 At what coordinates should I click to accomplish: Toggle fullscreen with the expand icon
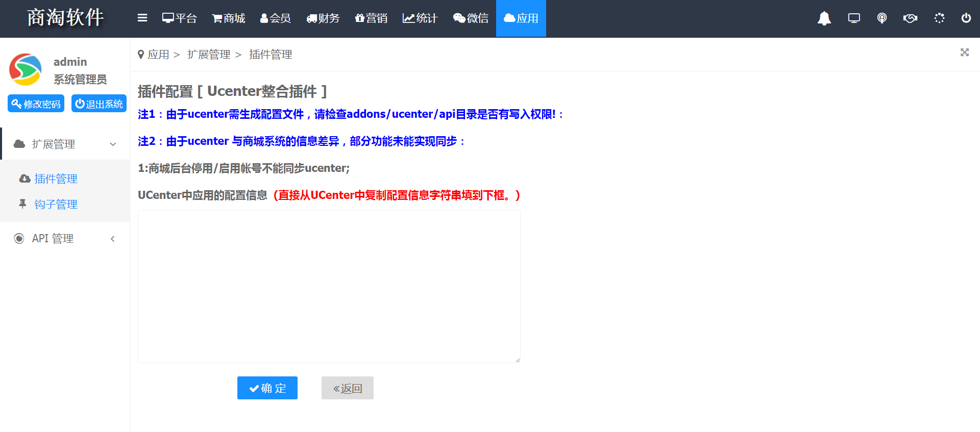[965, 53]
